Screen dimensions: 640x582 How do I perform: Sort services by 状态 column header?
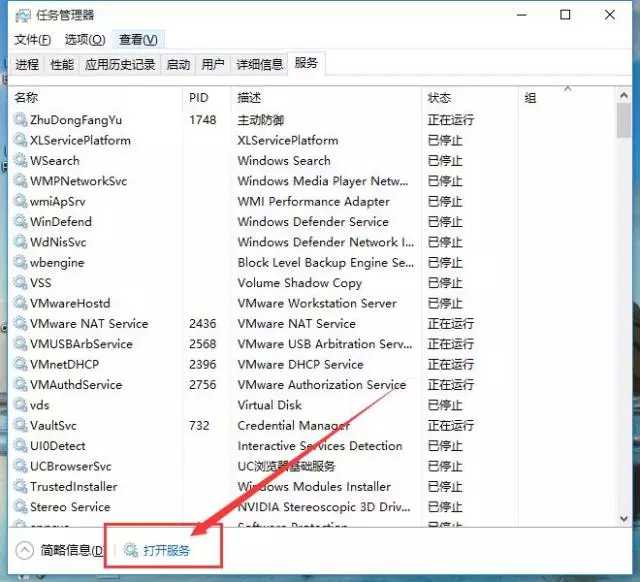[440, 98]
